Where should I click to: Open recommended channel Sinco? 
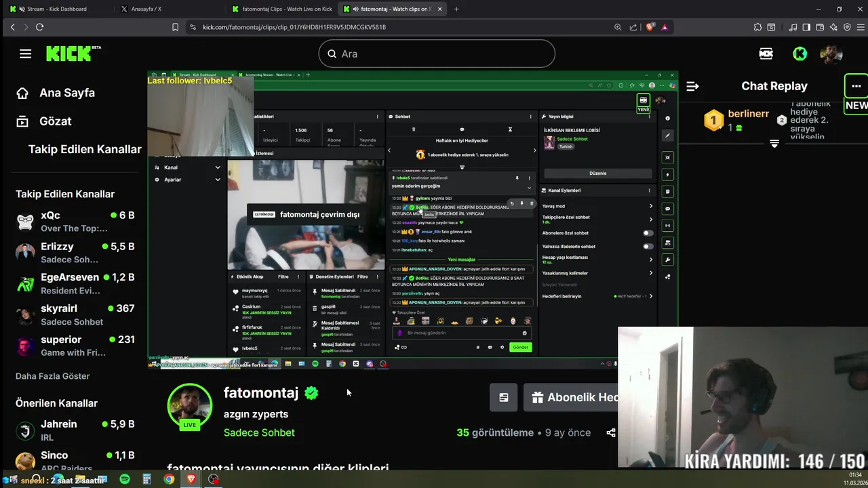75,461
